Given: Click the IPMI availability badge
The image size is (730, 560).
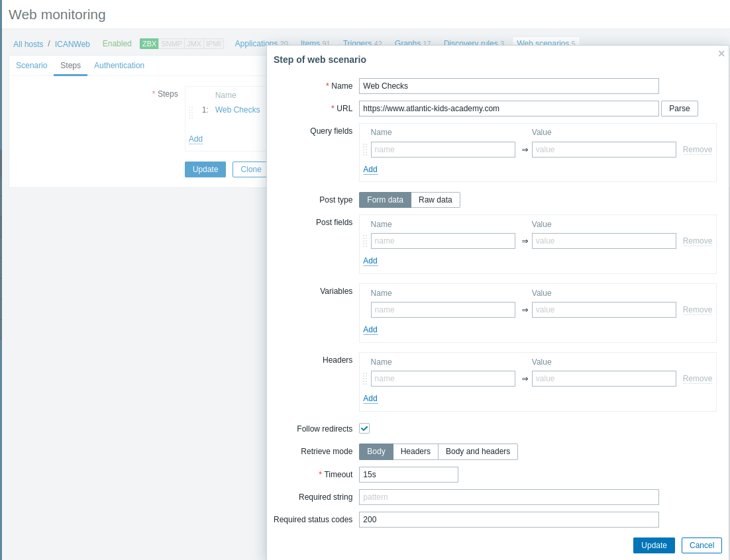Looking at the screenshot, I should point(214,44).
